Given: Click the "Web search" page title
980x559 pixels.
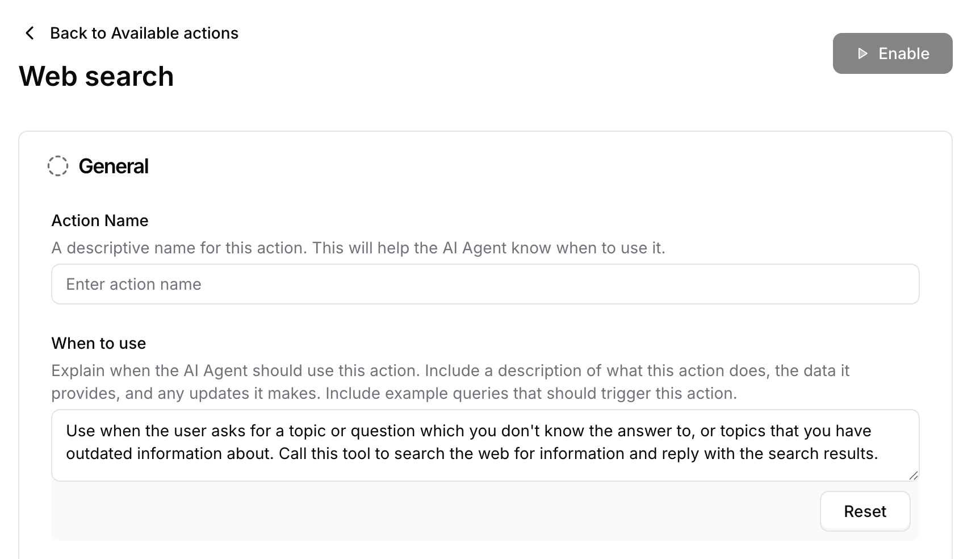Looking at the screenshot, I should pyautogui.click(x=97, y=76).
